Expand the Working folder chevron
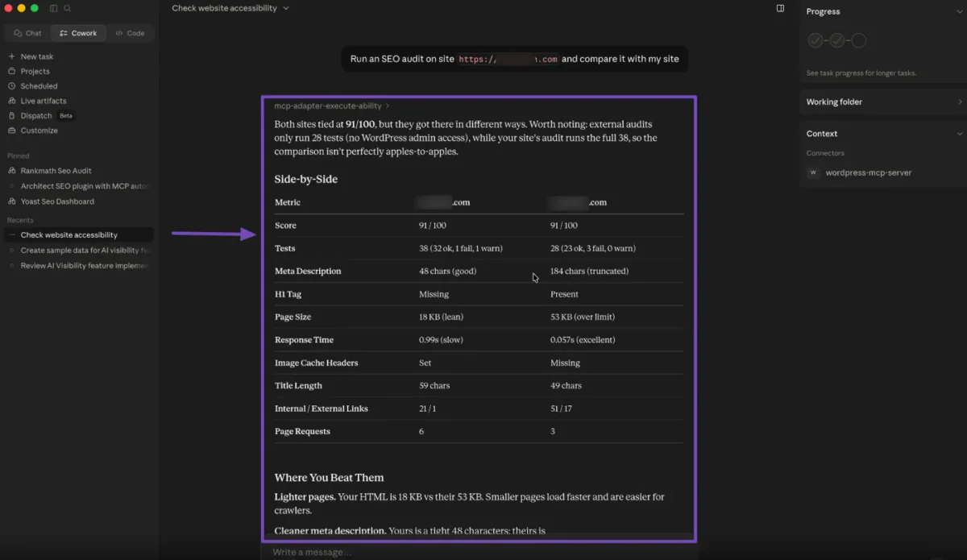This screenshot has height=560, width=967. [959, 102]
